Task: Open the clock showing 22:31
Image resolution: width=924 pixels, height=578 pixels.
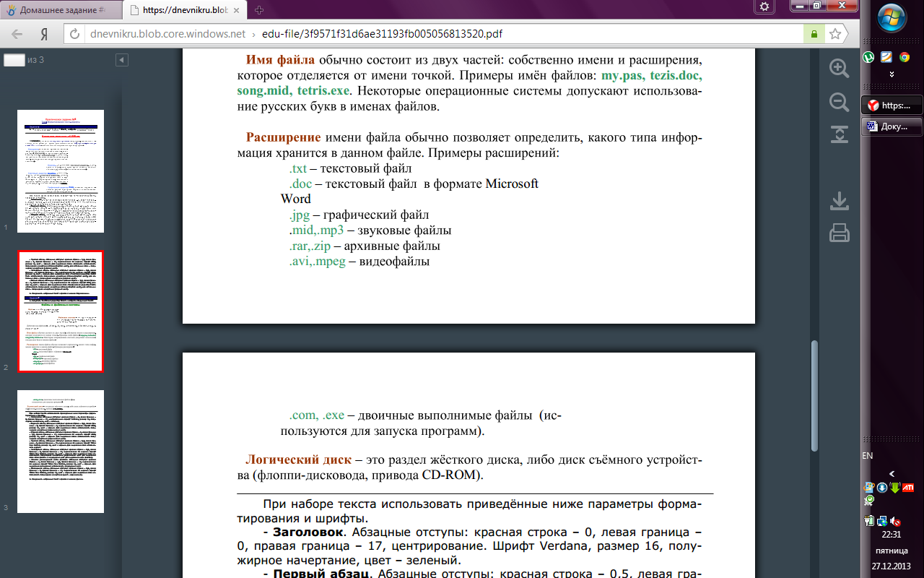Action: (x=892, y=535)
